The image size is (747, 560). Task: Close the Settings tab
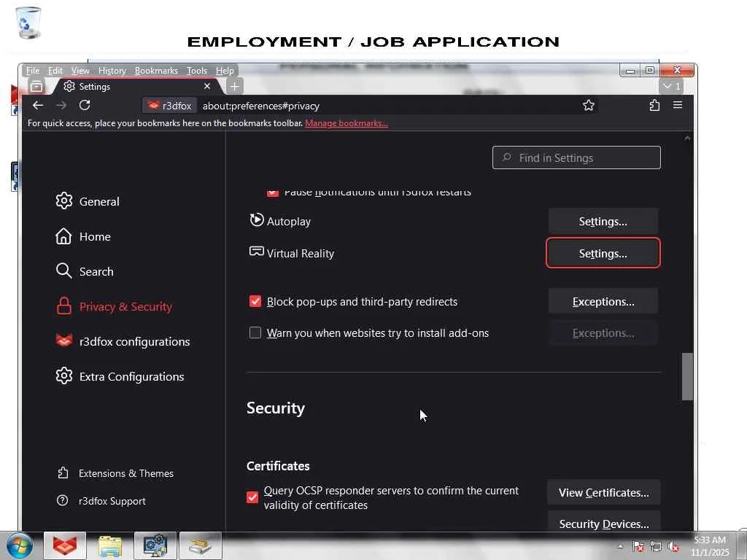pos(206,86)
